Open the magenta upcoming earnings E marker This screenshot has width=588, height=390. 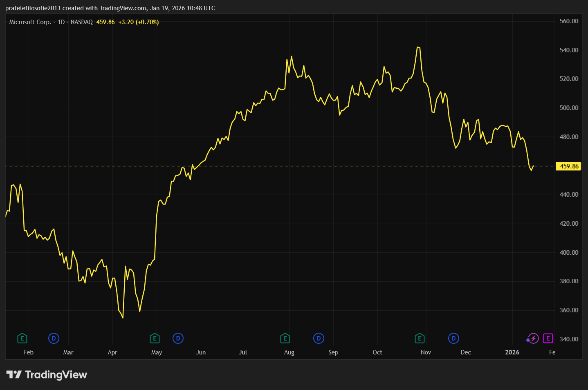tap(548, 338)
